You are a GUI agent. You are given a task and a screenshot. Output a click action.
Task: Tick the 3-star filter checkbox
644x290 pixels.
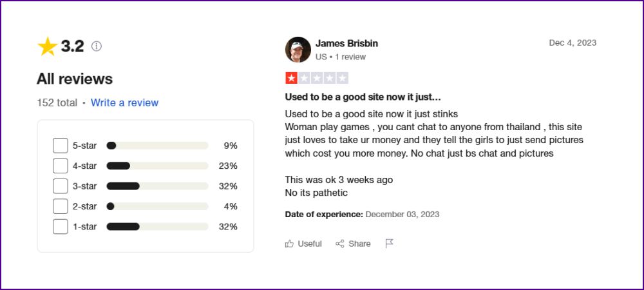pos(61,186)
